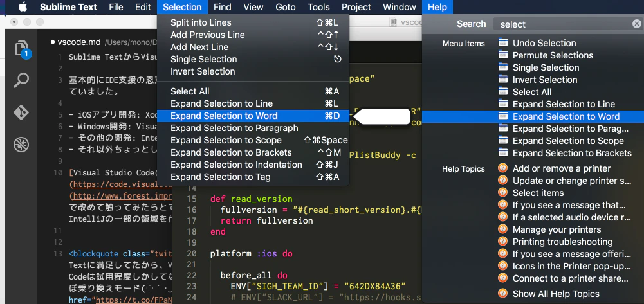Click 'before_all do' on line 22
Viewport: 644px width, 304px height.
[x=254, y=275]
